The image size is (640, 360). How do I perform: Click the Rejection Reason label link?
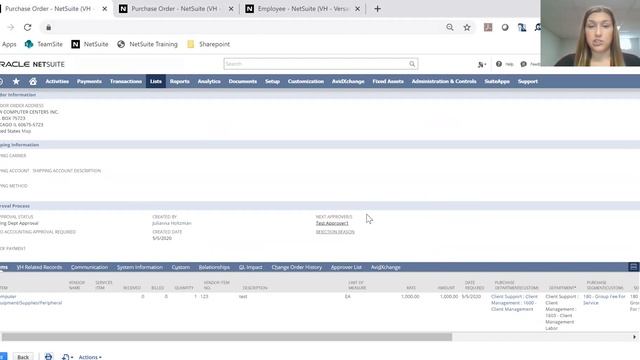click(x=335, y=232)
